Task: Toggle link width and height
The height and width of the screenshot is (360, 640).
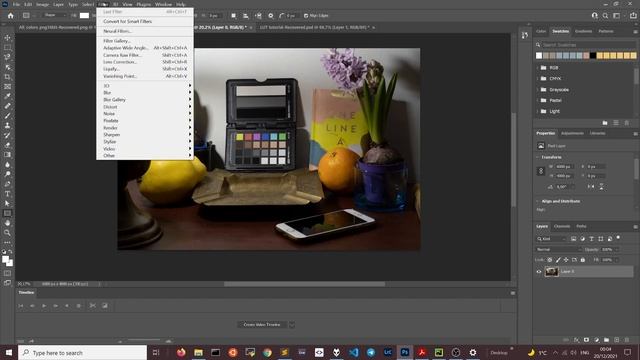Action: pos(541,171)
